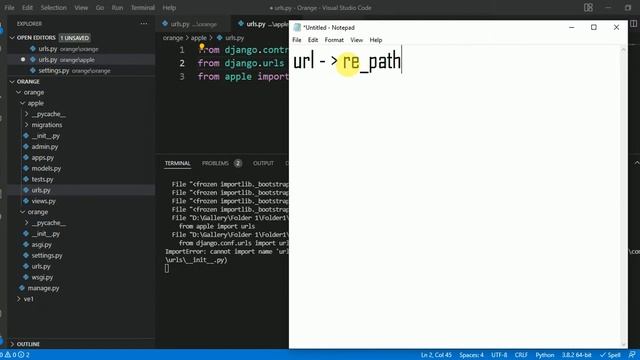This screenshot has width=640, height=360.
Task: Open the Spell checker status item
Action: coord(610,355)
